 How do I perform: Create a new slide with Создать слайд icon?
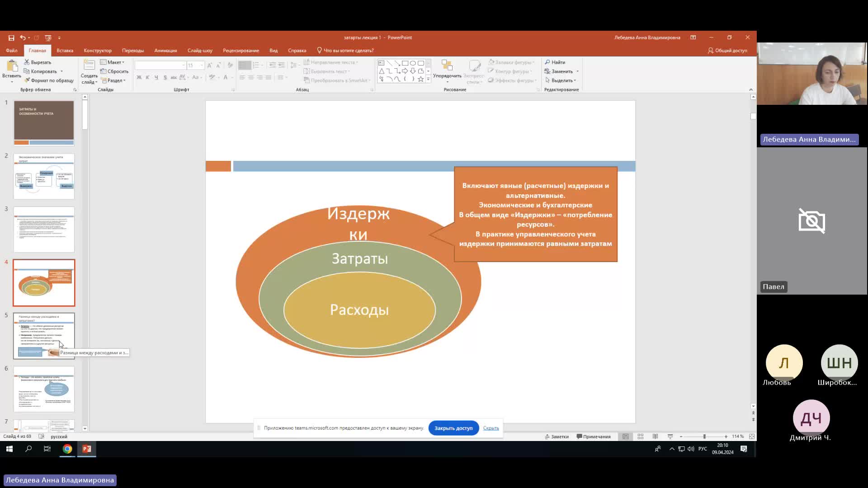[x=89, y=65]
